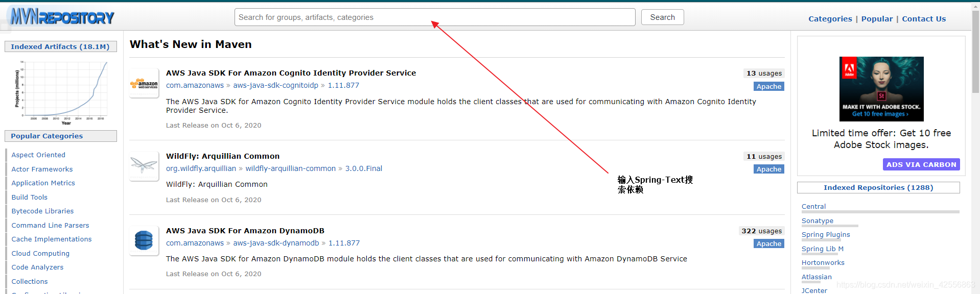980x294 pixels.
Task: Open the aws-java-sdk-cognitoidp artifact link
Action: pyautogui.click(x=275, y=85)
